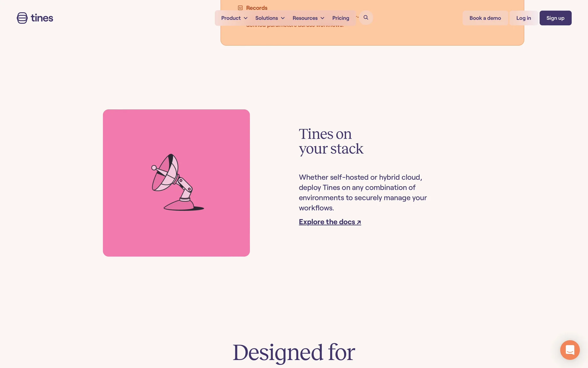Click the Log in button
Viewport: 588px width, 368px height.
[x=524, y=18]
